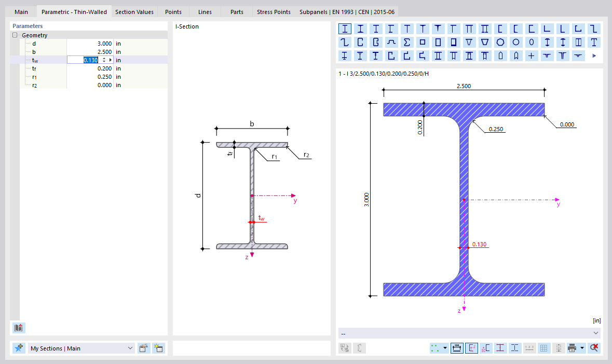Click the red X icon to close the preview
612x364 pixels.
coord(593,348)
